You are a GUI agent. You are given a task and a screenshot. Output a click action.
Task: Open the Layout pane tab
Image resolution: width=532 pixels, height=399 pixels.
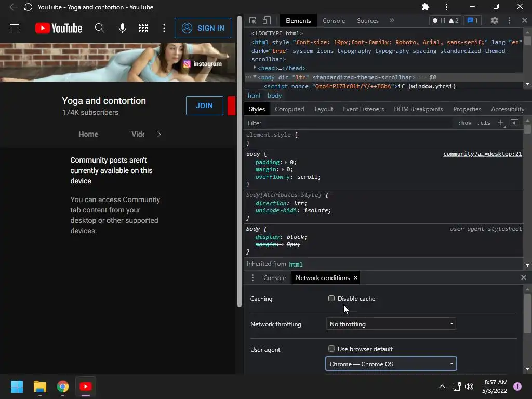pos(324,109)
